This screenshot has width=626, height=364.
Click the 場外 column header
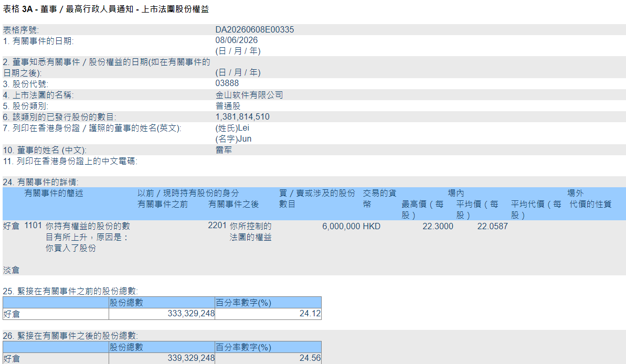coord(575,193)
